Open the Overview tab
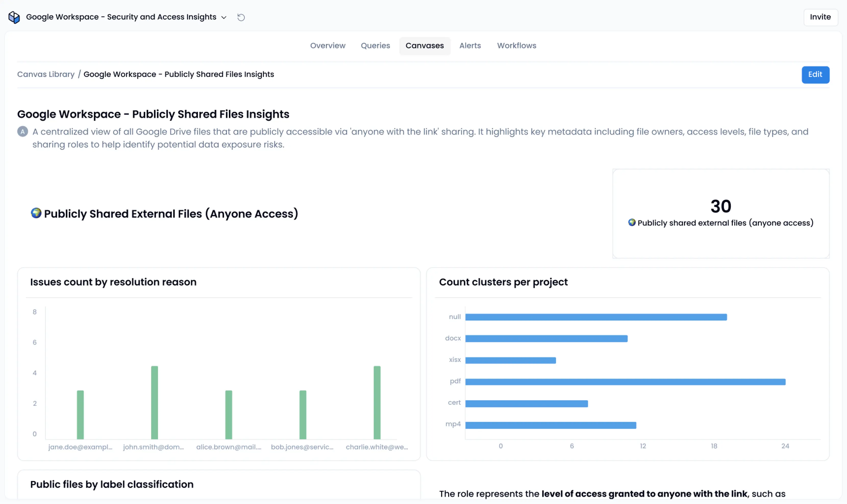 [328, 46]
